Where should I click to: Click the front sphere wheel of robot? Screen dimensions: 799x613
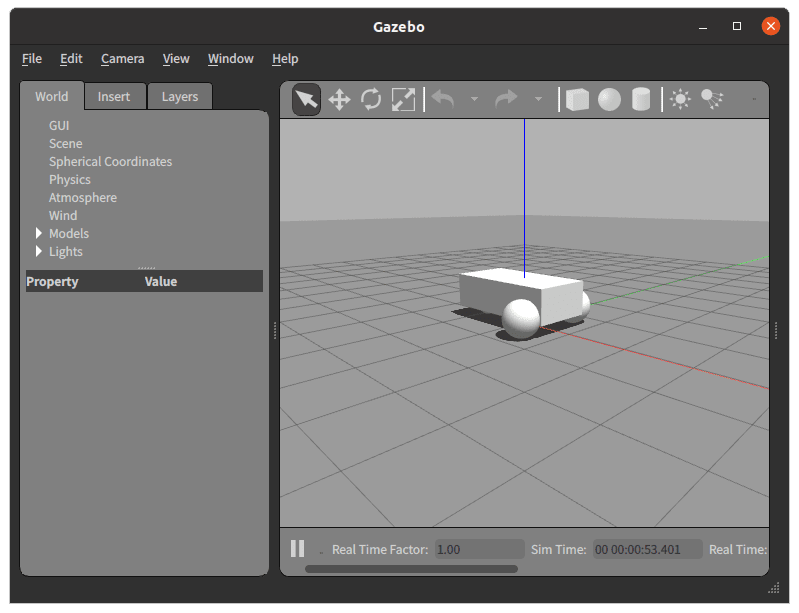[x=521, y=318]
